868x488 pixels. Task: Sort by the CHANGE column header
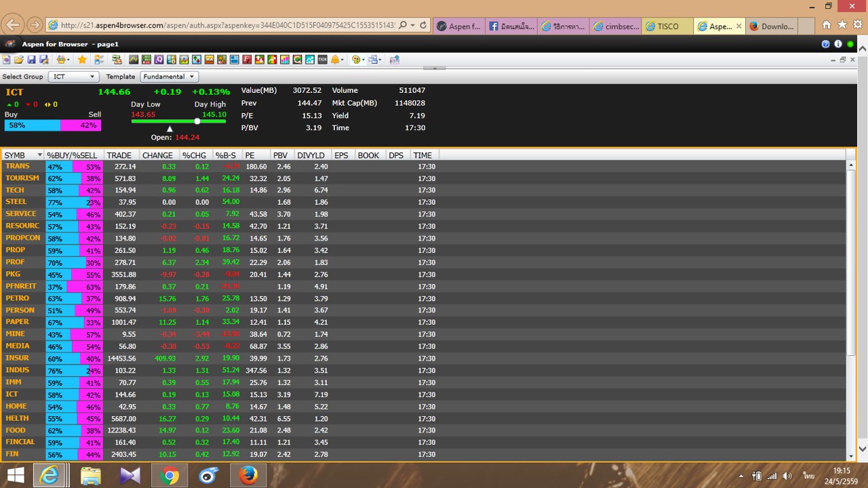click(x=159, y=155)
